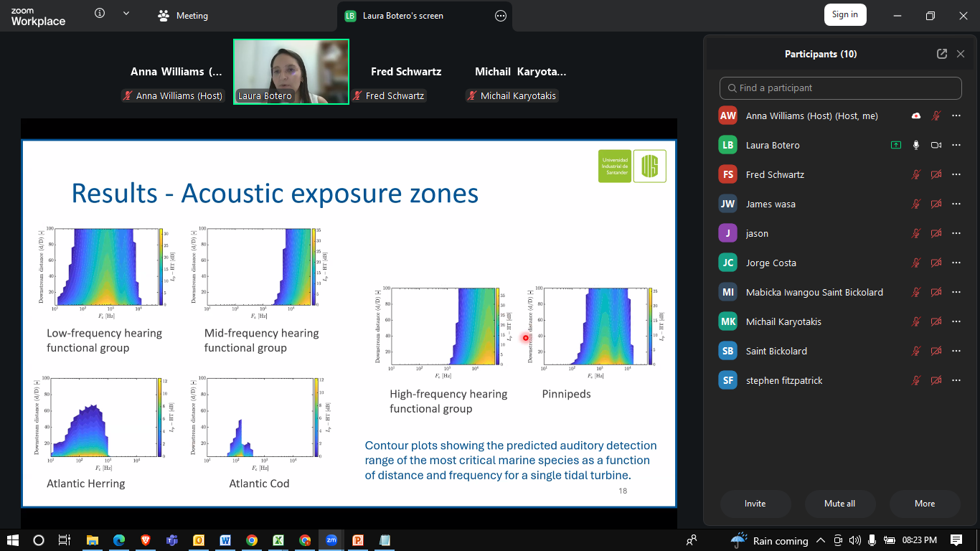Screen dimensions: 980x551
Task: Open PowerPoint from the taskbar
Action: coord(358,540)
